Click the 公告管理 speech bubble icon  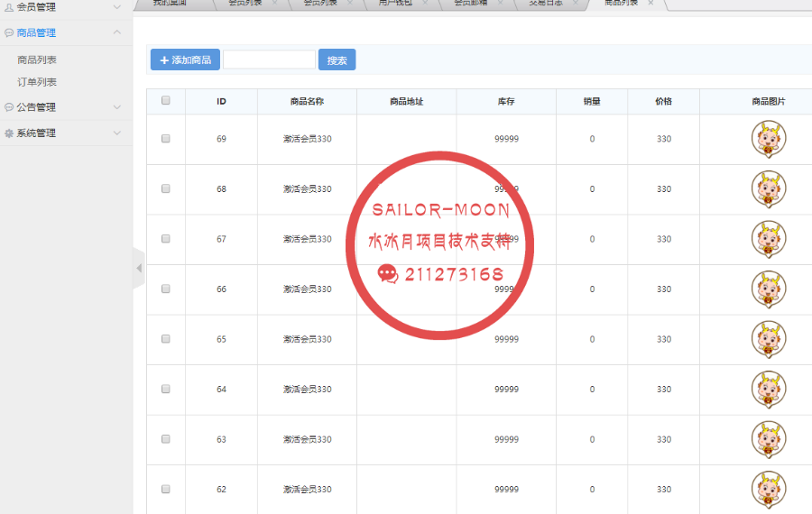click(9, 107)
